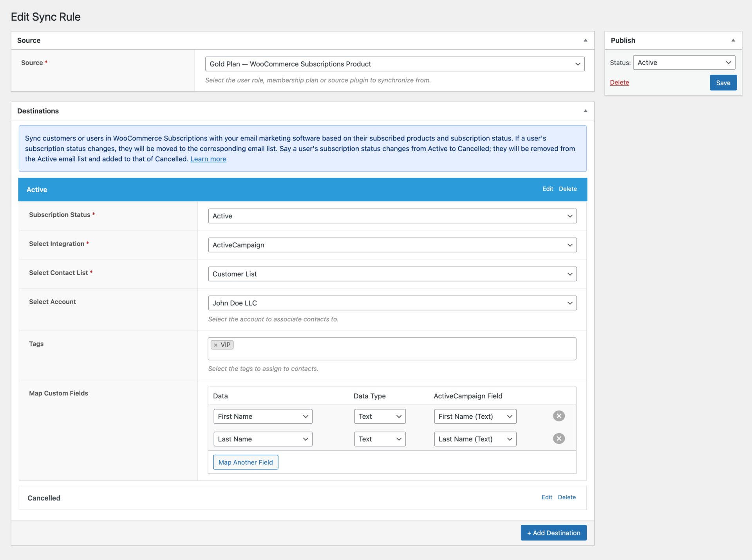Click the Select Account dropdown field
The width and height of the screenshot is (752, 560).
(392, 303)
